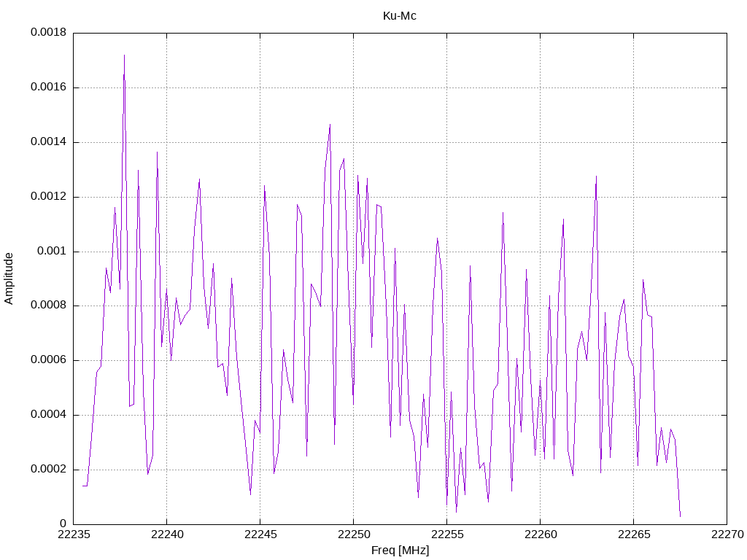Click the x-axis tick label 22260
The image size is (747, 560).
(541, 534)
